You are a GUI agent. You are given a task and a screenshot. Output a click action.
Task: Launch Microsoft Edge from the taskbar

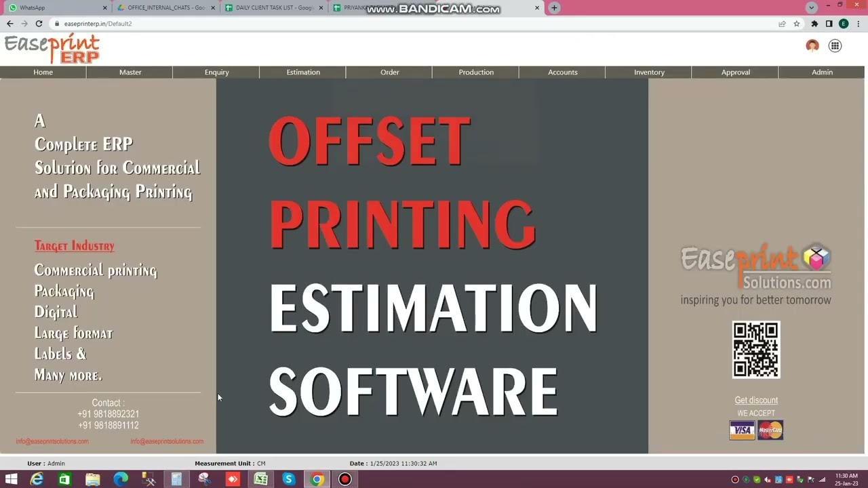coord(121,479)
